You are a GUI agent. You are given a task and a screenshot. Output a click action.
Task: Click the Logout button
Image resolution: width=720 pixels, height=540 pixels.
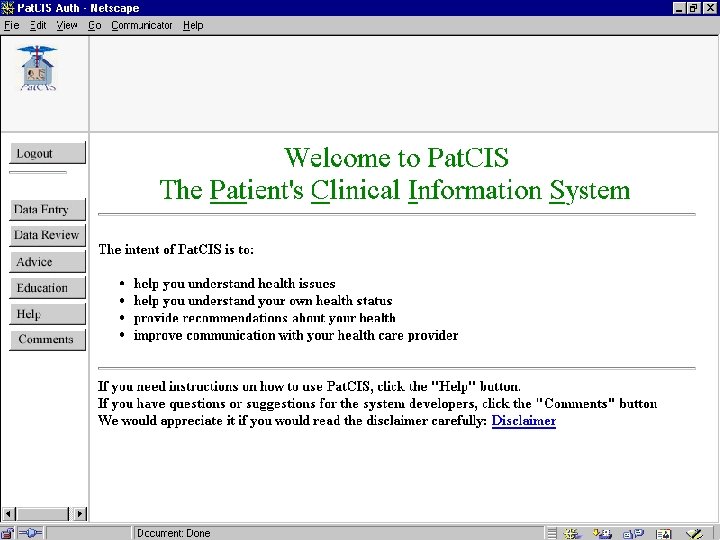pyautogui.click(x=47, y=153)
